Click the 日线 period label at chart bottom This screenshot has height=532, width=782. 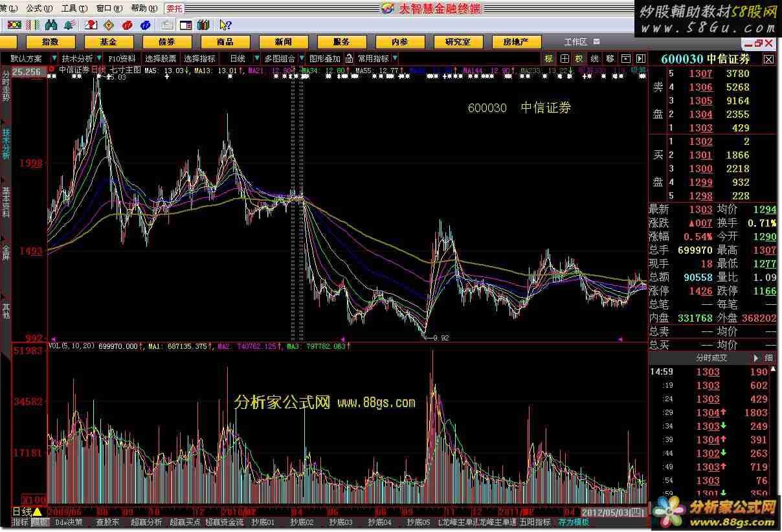click(x=22, y=512)
